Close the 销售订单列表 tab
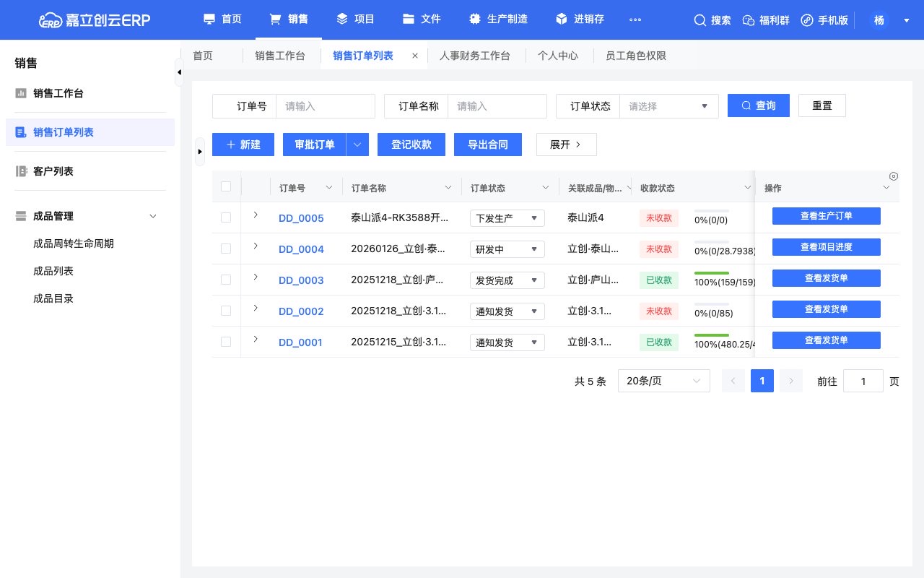The image size is (924, 578). click(415, 56)
